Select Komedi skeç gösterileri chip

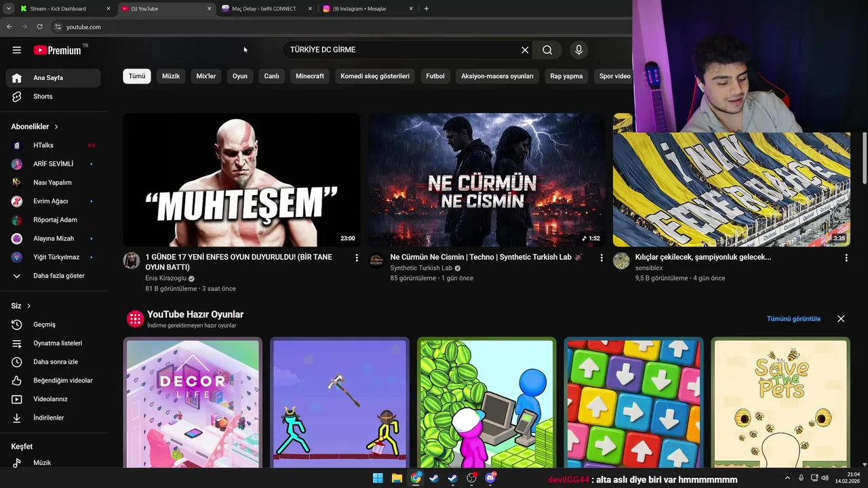coord(375,76)
